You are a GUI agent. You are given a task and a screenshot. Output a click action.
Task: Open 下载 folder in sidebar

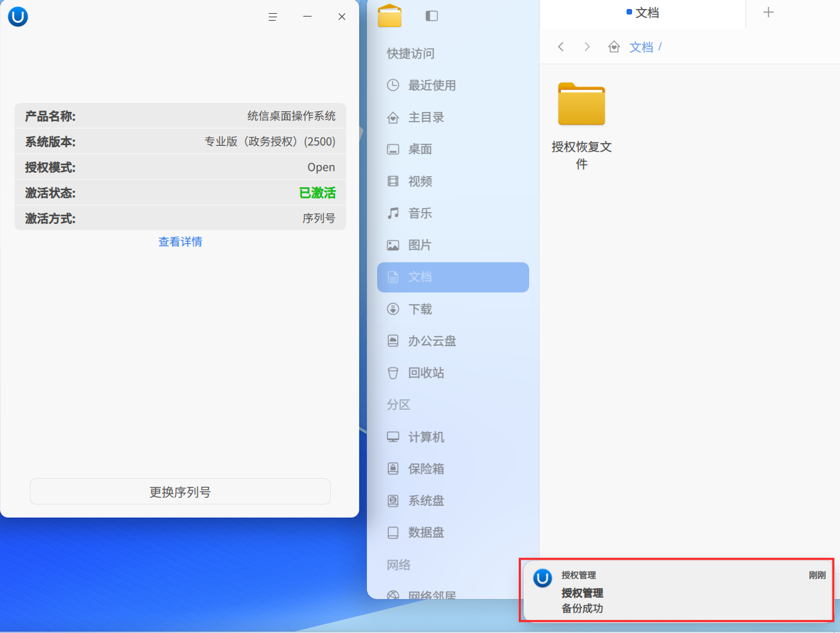[x=453, y=309]
